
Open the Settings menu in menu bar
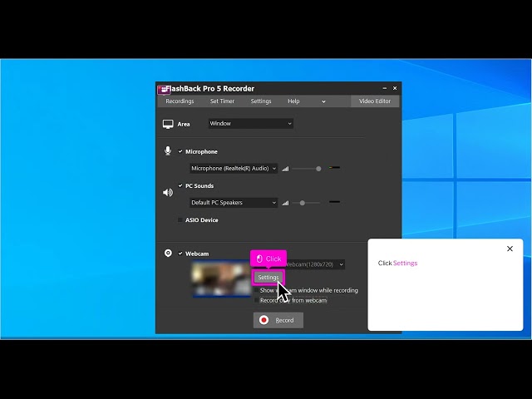(x=261, y=101)
